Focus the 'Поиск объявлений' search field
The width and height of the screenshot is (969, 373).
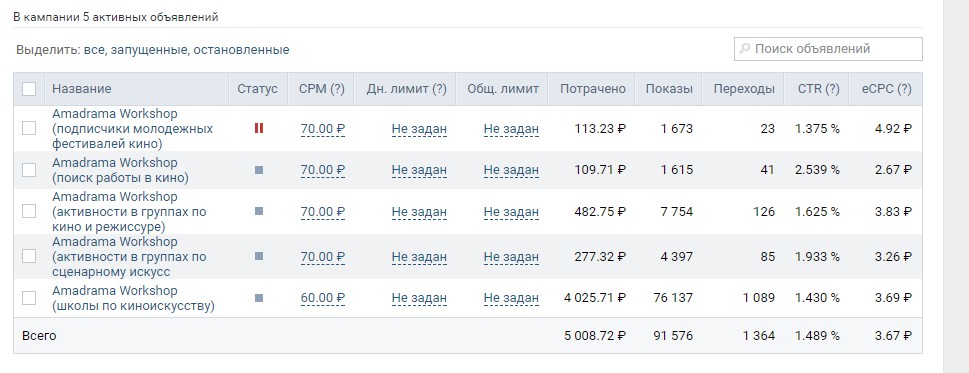click(x=828, y=49)
